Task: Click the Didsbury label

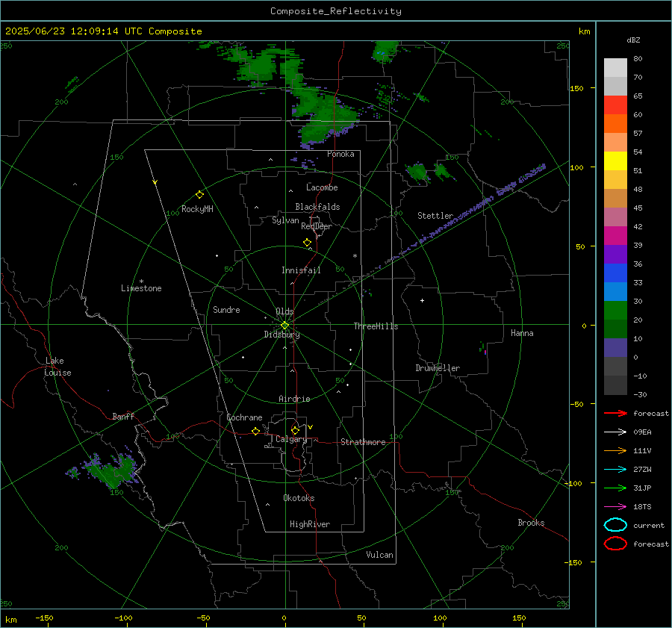Action: pyautogui.click(x=281, y=335)
